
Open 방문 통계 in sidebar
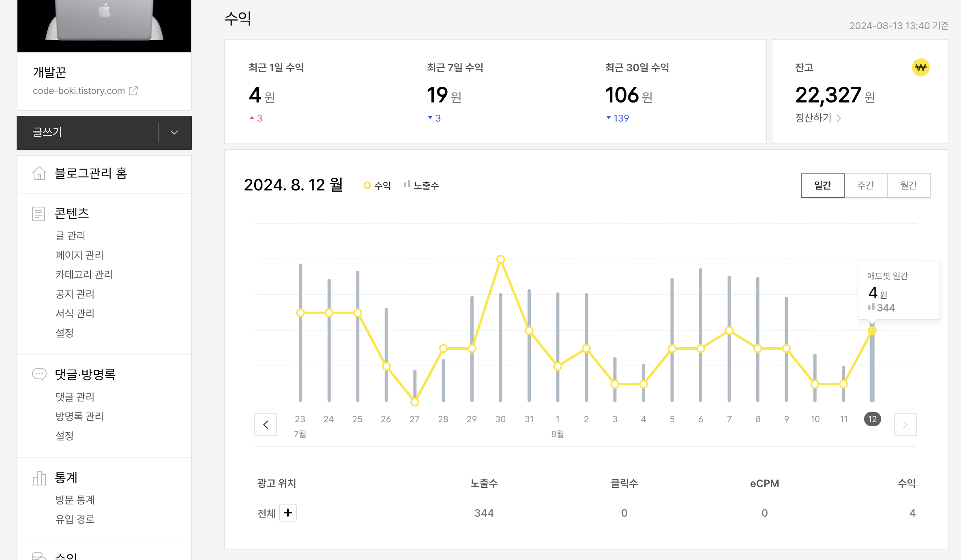click(x=75, y=500)
